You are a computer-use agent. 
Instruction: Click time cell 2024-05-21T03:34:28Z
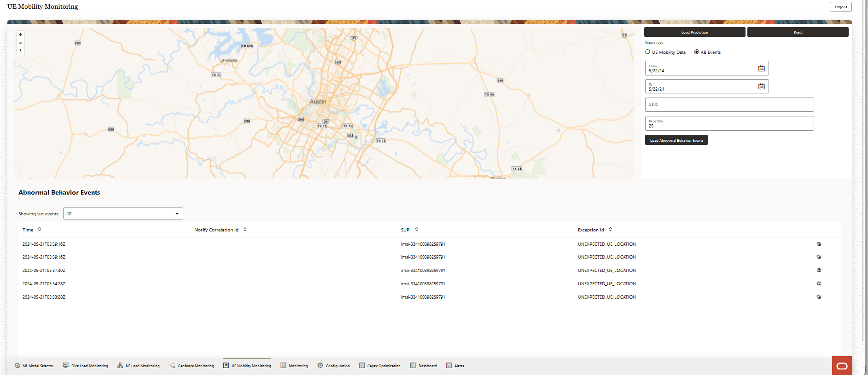coord(44,284)
